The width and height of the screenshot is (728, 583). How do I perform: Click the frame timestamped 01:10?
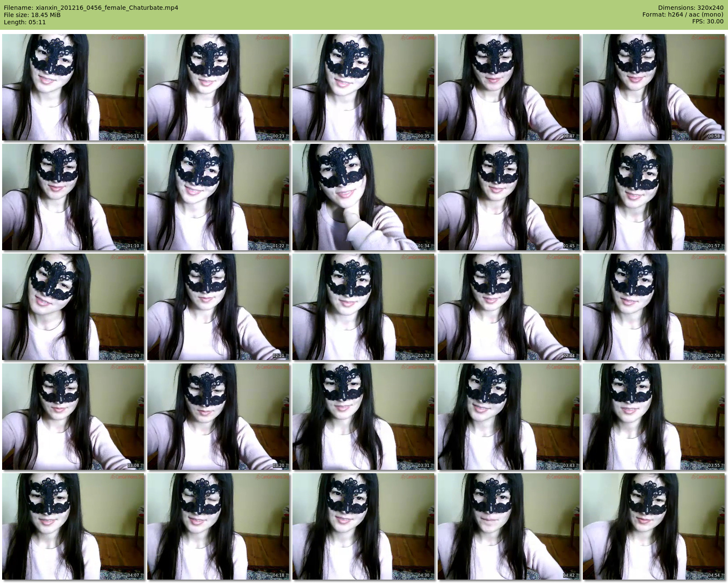pyautogui.click(x=73, y=197)
